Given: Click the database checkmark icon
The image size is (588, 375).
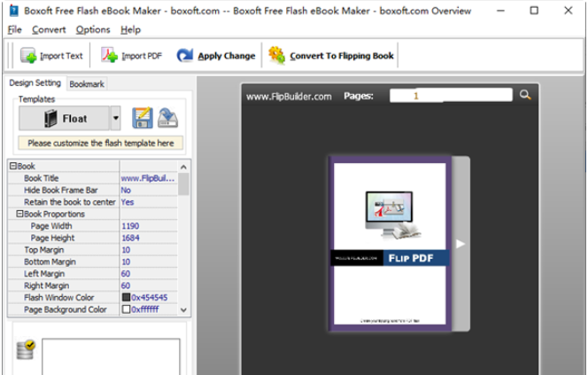Looking at the screenshot, I should (26, 349).
